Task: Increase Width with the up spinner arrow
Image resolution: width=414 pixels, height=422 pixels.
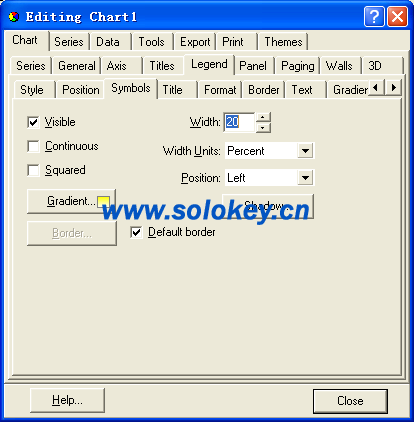Action: point(263,117)
